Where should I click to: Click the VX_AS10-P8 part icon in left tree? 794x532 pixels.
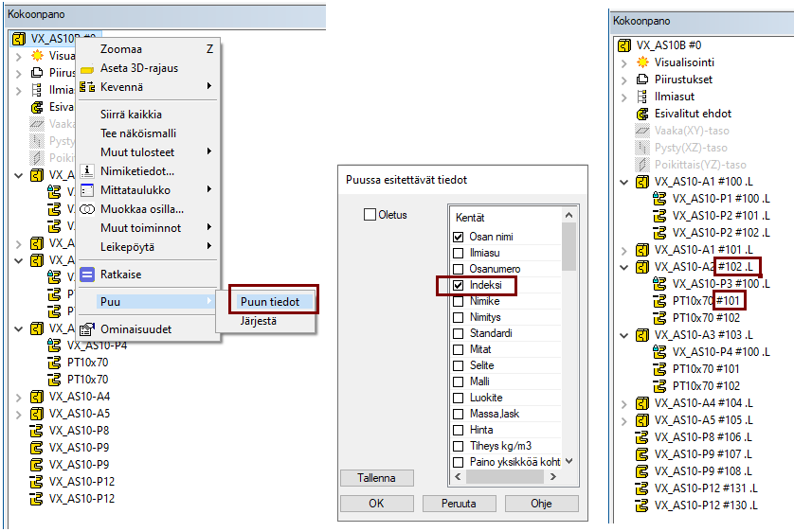[x=36, y=431]
